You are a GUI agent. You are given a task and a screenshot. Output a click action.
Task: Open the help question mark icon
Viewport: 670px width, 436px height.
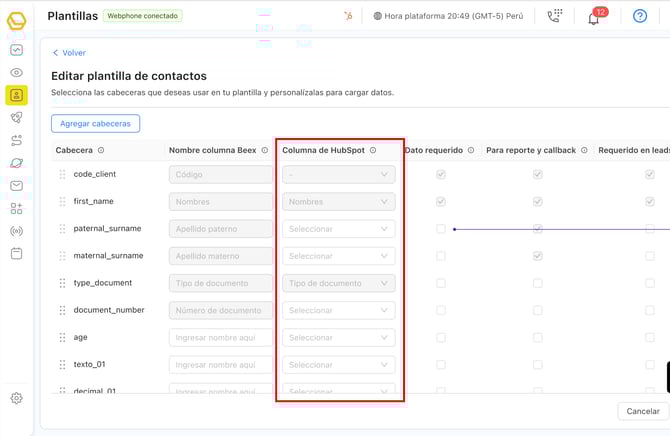[640, 16]
